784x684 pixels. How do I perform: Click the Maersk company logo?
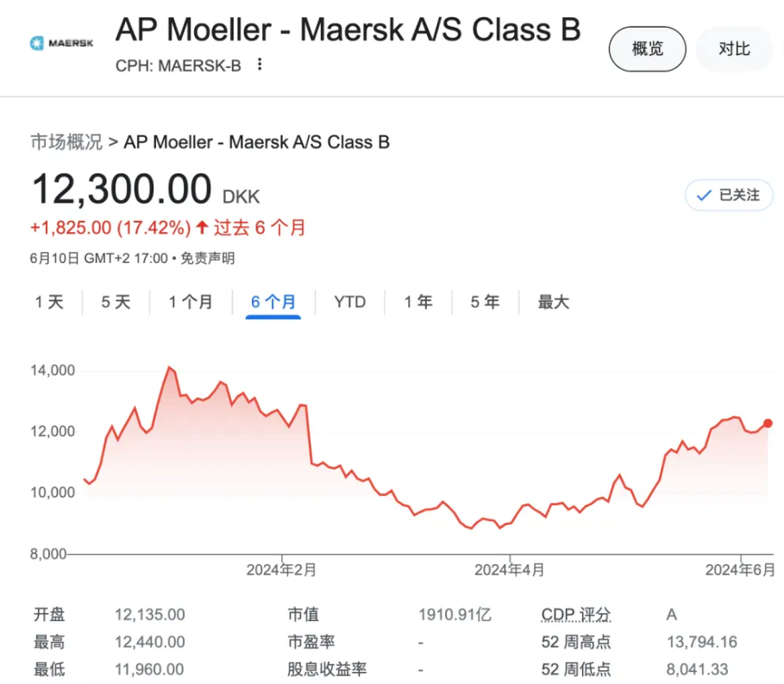(61, 43)
